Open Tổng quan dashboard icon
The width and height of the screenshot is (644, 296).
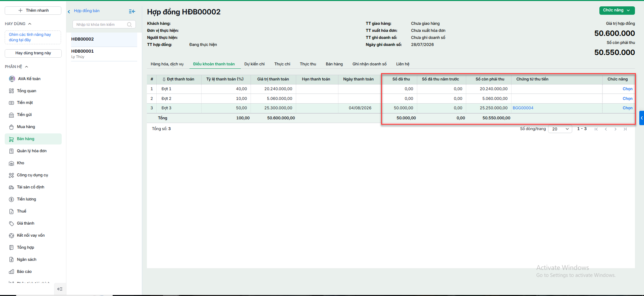point(11,91)
